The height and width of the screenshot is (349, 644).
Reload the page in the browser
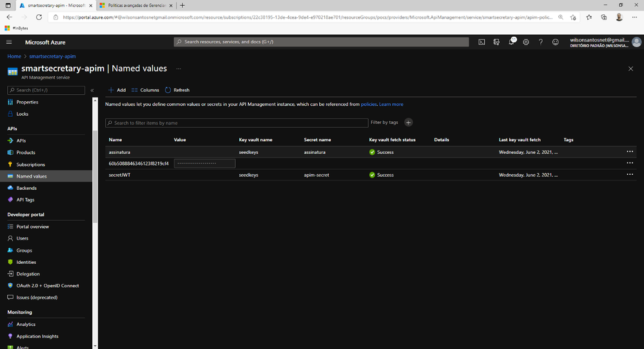(39, 17)
